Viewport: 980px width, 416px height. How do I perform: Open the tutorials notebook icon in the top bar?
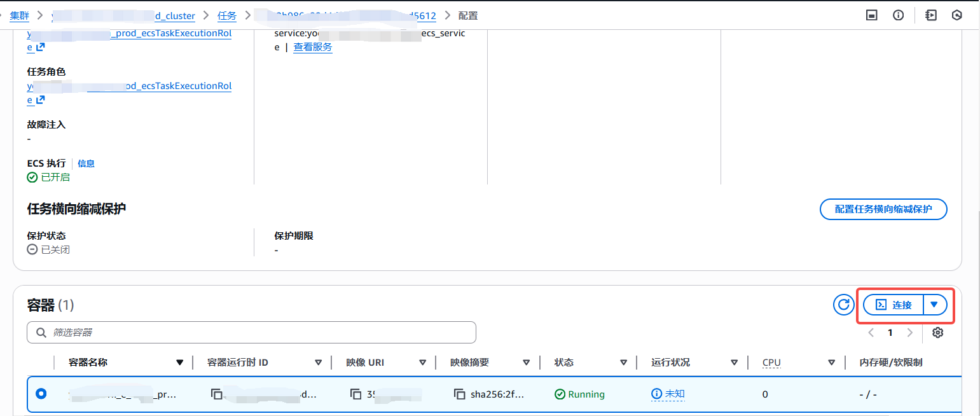click(931, 15)
